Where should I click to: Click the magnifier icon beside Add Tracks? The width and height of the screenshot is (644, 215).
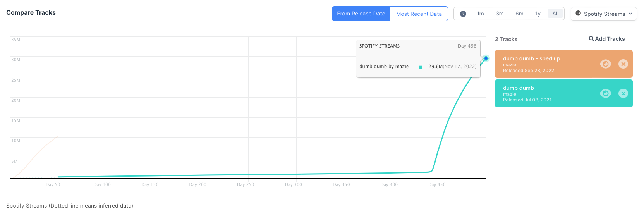[x=591, y=39]
